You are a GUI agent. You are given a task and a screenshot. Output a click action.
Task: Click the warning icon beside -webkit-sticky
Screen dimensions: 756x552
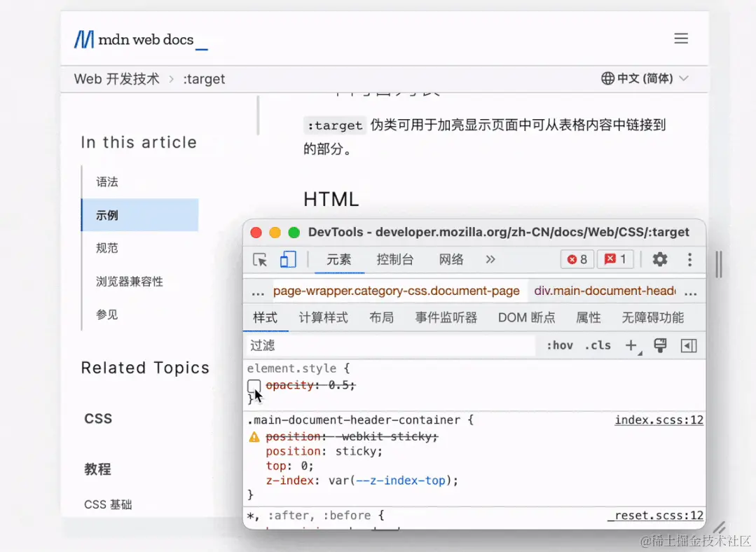(x=254, y=437)
